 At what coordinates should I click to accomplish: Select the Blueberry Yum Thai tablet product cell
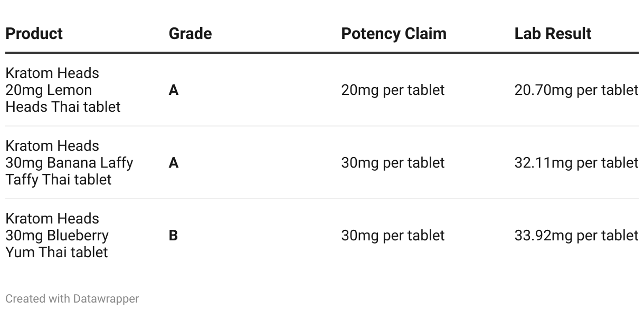(x=57, y=235)
